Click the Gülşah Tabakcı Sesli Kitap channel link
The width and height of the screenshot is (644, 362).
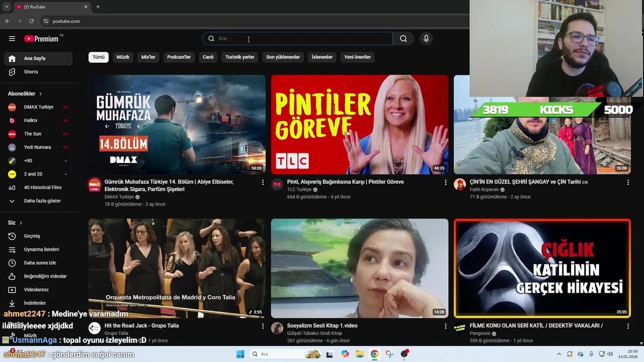tap(314, 333)
